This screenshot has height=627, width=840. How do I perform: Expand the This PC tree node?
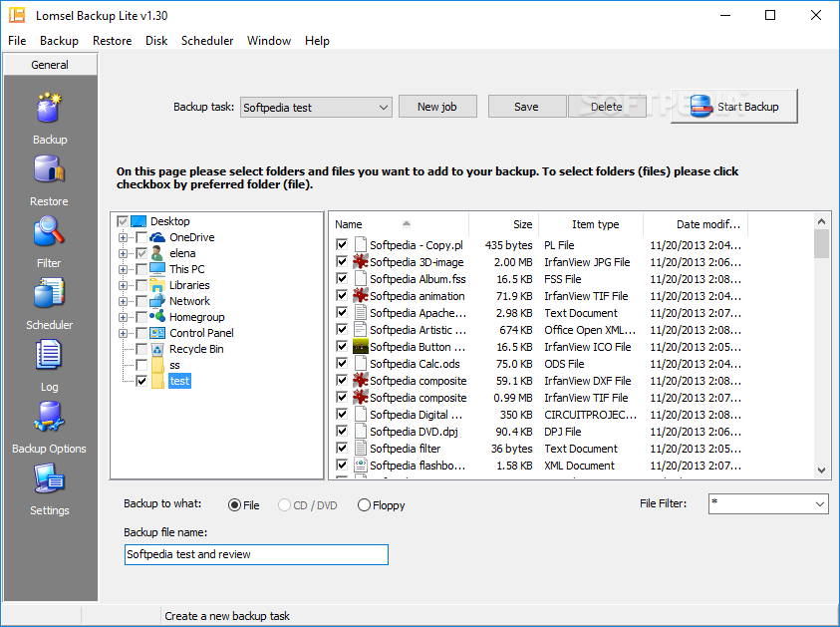pyautogui.click(x=123, y=269)
